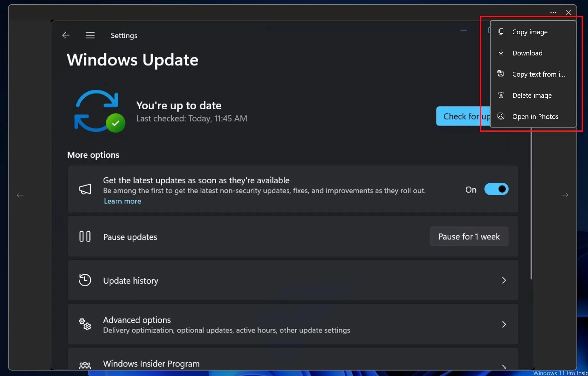
Task: Click the megaphone icon next to latest updates
Action: [85, 189]
